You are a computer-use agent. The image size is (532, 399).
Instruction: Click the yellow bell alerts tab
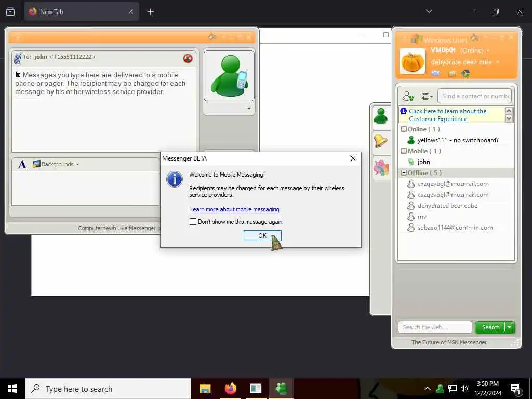point(381,140)
